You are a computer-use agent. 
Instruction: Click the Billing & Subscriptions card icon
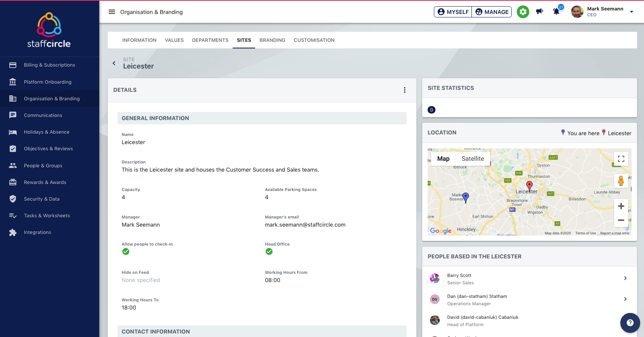pyautogui.click(x=13, y=65)
